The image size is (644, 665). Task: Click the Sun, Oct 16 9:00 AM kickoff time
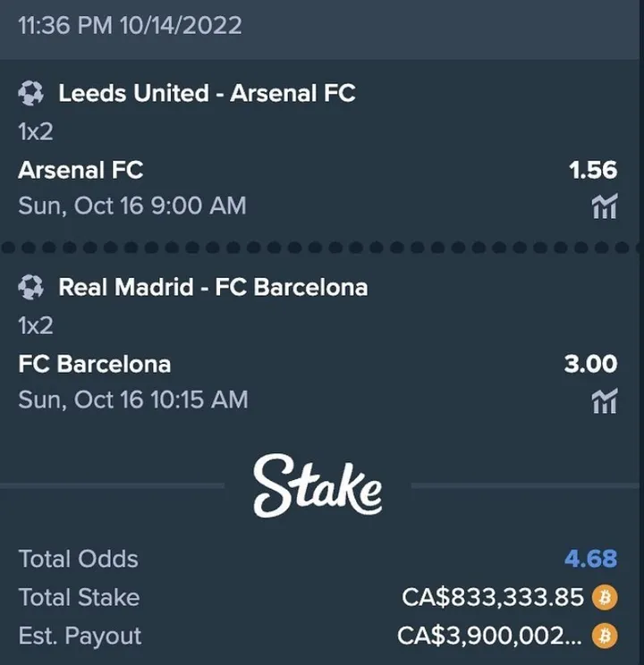click(132, 206)
